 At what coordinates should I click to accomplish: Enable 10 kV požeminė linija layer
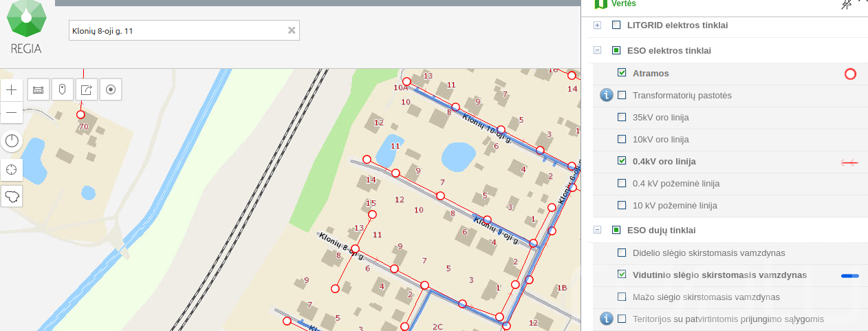tap(622, 205)
